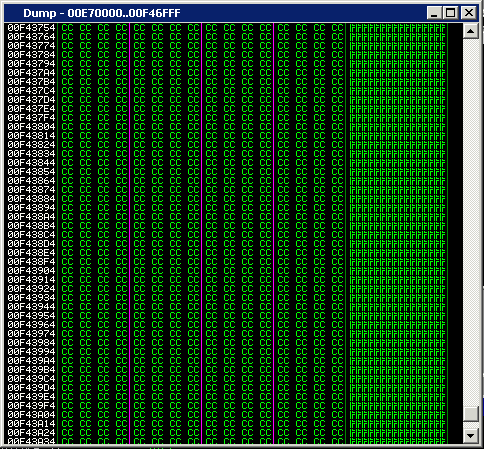Select address 00F43924

(31, 289)
